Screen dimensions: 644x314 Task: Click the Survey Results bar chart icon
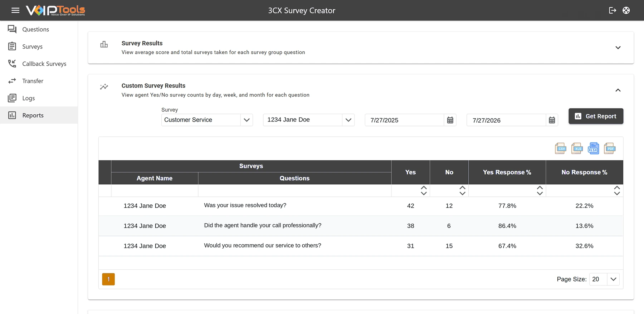coord(104,44)
